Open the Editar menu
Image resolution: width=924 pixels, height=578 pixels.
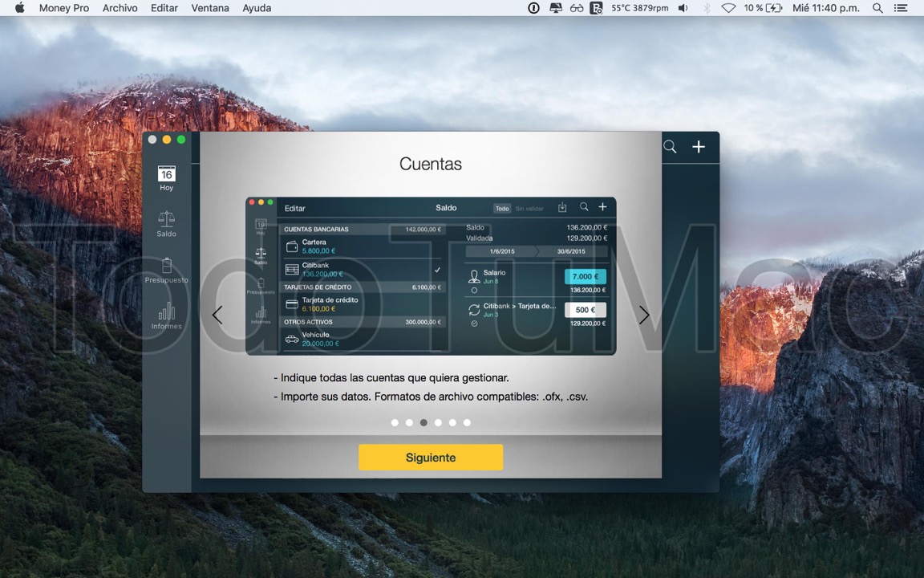tap(164, 8)
